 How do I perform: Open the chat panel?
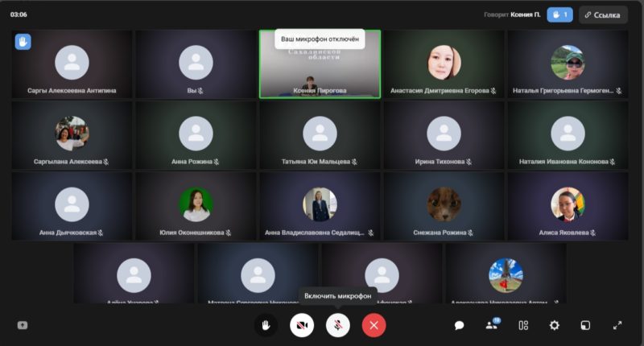pyautogui.click(x=459, y=325)
